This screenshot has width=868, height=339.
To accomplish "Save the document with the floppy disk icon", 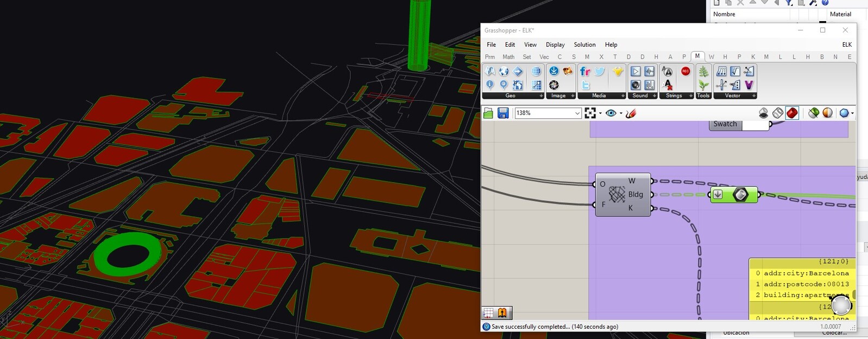I will [503, 113].
